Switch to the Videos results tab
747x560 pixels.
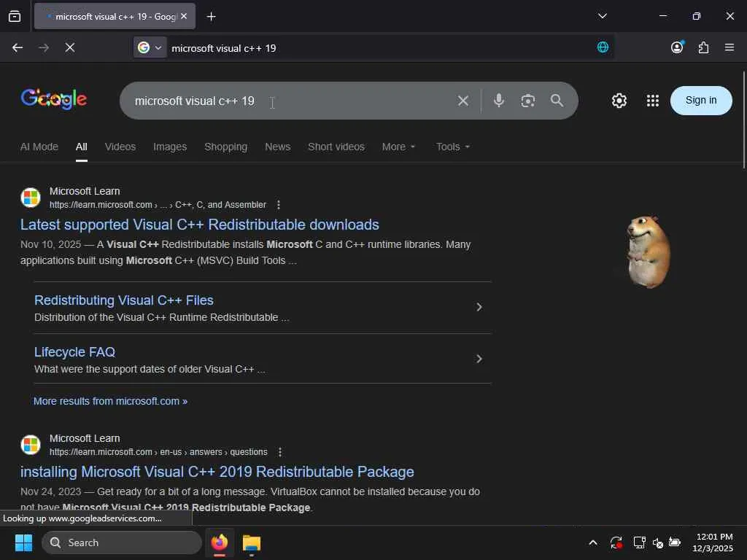pyautogui.click(x=120, y=147)
